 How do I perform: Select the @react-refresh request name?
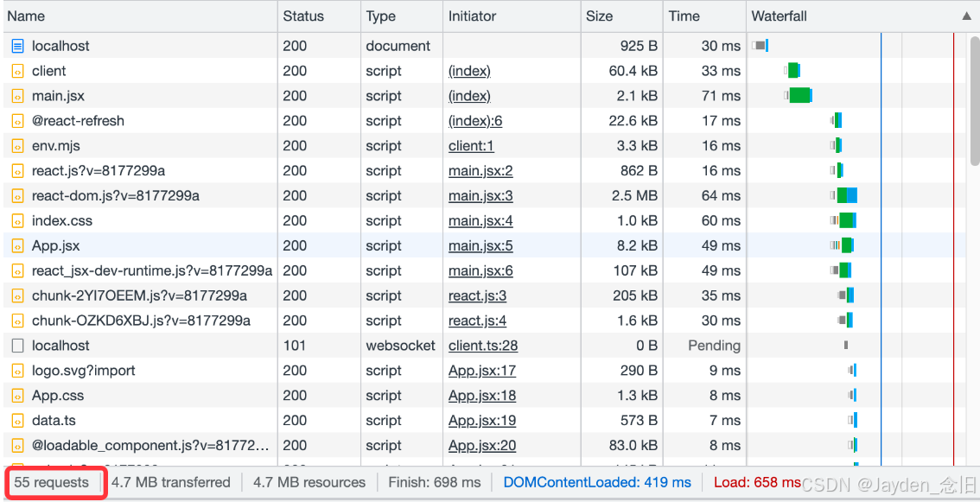pyautogui.click(x=78, y=121)
